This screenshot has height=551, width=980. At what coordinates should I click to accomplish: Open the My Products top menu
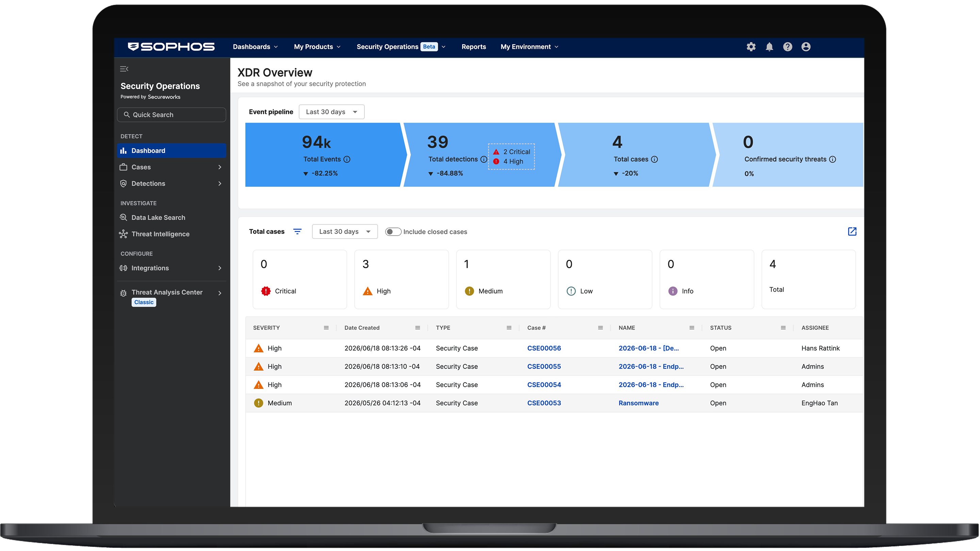[x=317, y=47]
